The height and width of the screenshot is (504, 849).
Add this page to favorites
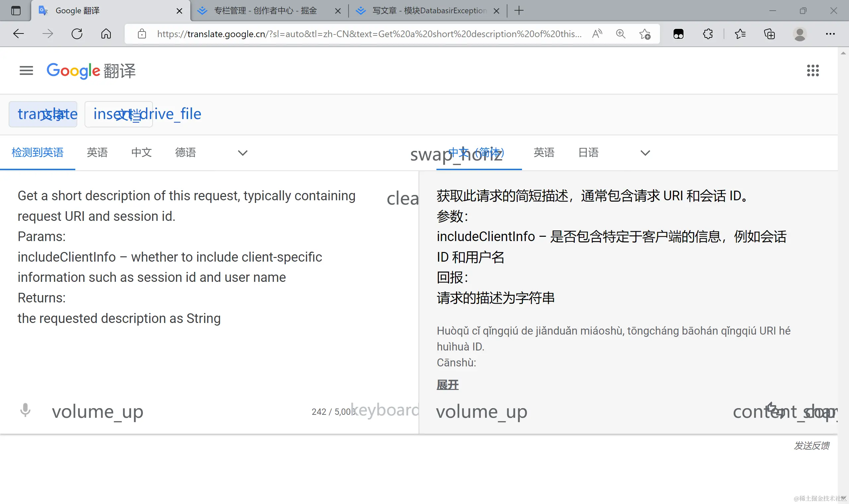(x=645, y=33)
